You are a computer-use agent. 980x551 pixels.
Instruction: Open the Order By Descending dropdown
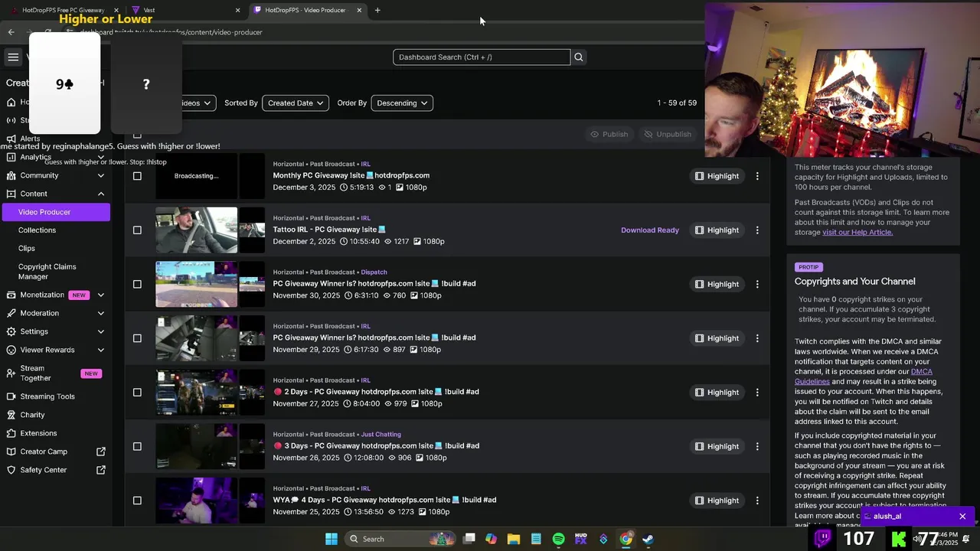tap(402, 103)
